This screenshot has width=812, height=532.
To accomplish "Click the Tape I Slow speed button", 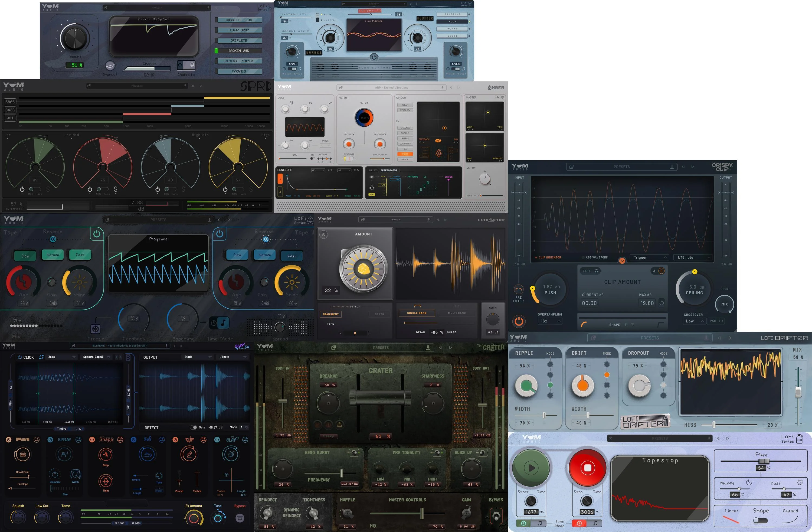I will 25,256.
